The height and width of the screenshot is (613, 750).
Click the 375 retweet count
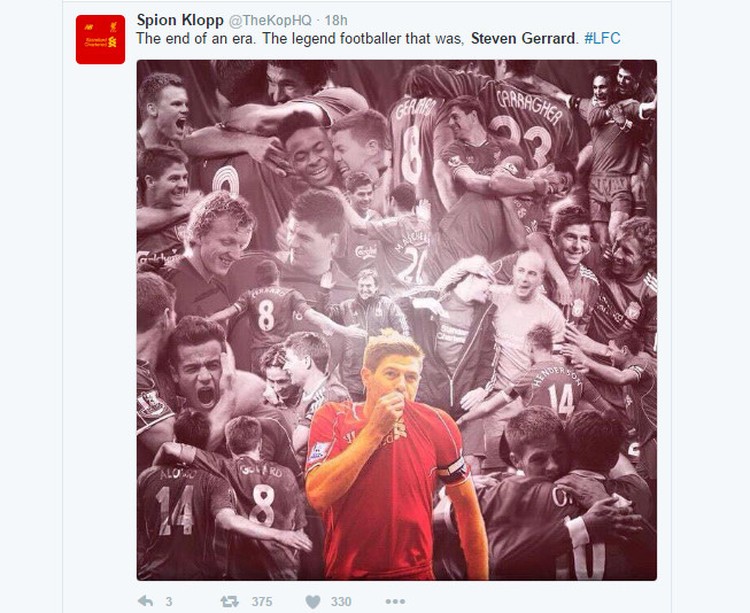click(262, 602)
